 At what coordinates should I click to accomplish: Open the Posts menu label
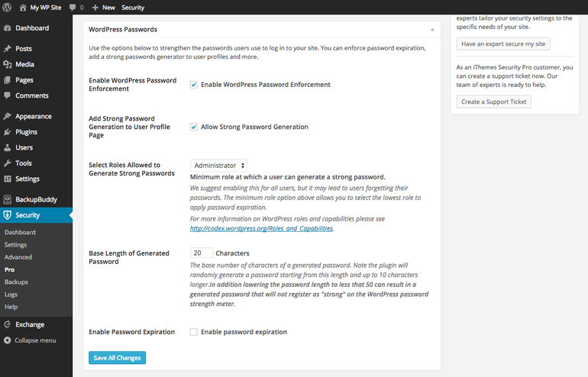point(24,49)
